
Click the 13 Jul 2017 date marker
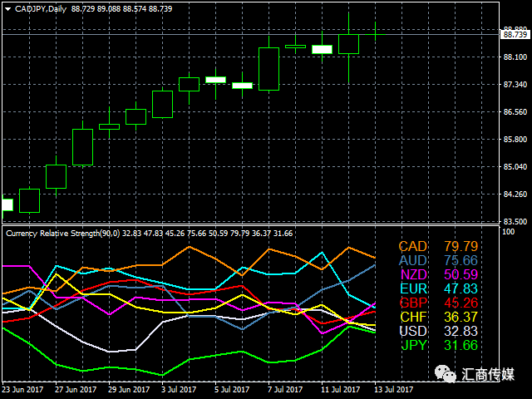[393, 390]
